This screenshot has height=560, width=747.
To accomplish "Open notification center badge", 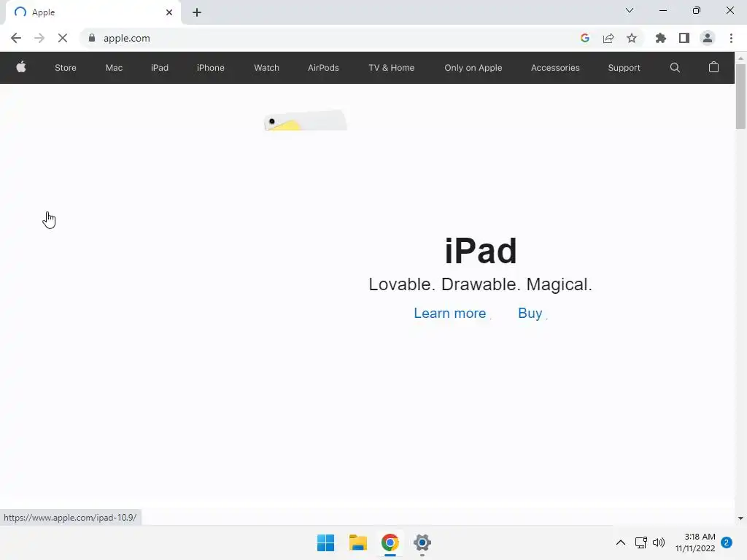I will (x=727, y=542).
